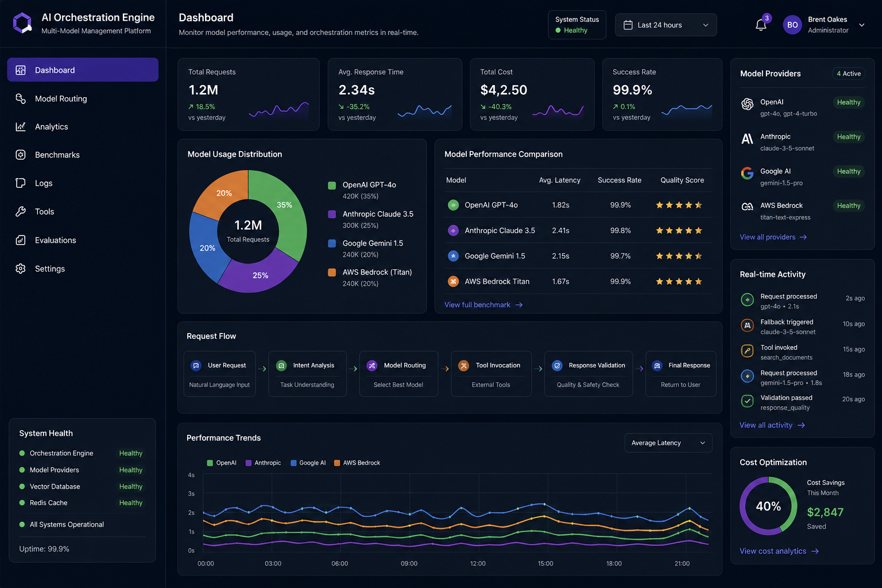Click the OpenAI provider logo icon
882x588 pixels.
point(747,104)
